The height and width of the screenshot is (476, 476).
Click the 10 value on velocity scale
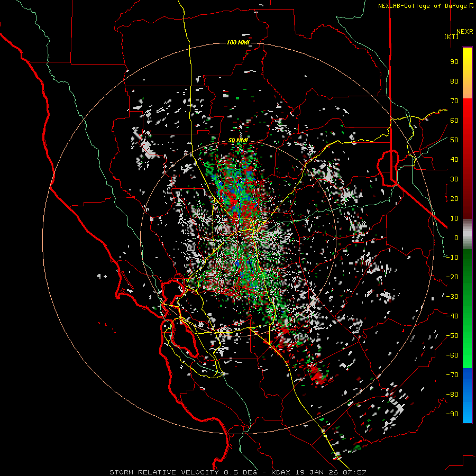point(454,218)
